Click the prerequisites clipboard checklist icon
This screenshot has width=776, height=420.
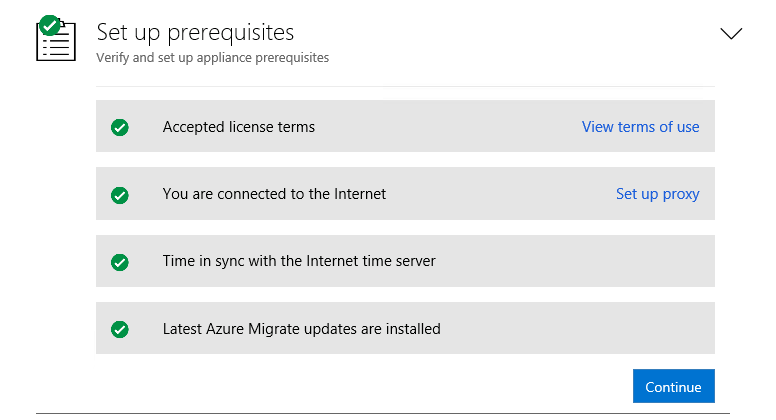56,39
